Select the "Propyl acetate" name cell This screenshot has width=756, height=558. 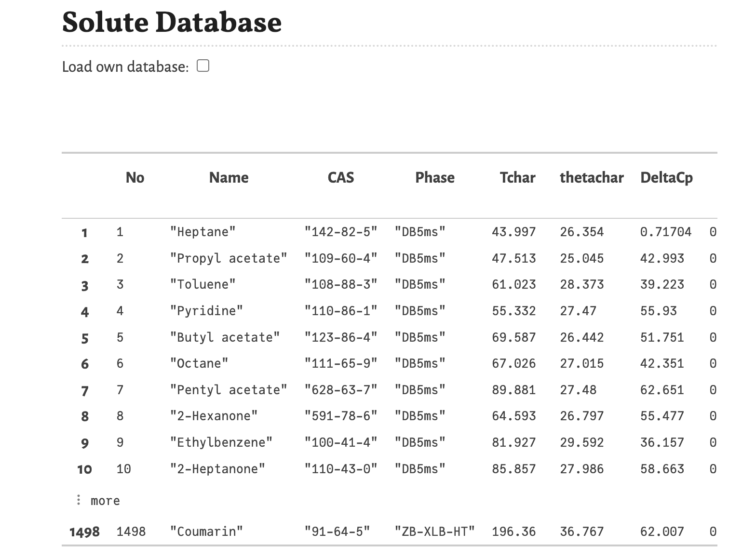click(229, 259)
